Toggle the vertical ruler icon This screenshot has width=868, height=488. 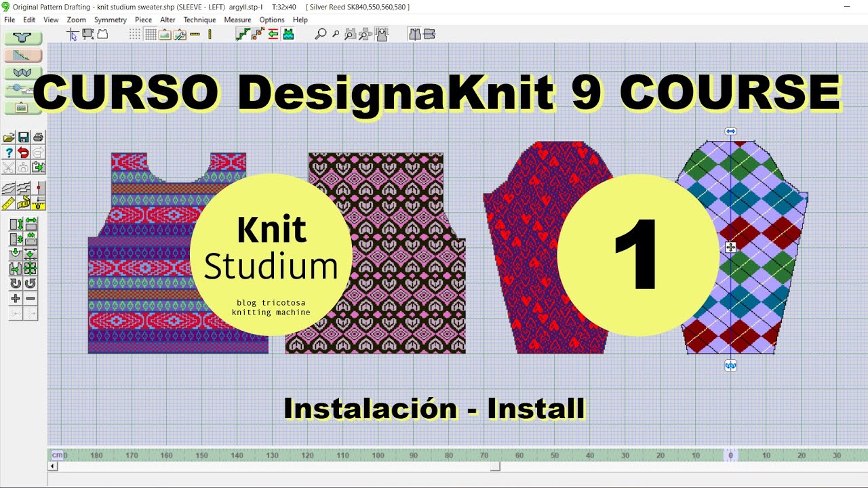click(x=210, y=34)
